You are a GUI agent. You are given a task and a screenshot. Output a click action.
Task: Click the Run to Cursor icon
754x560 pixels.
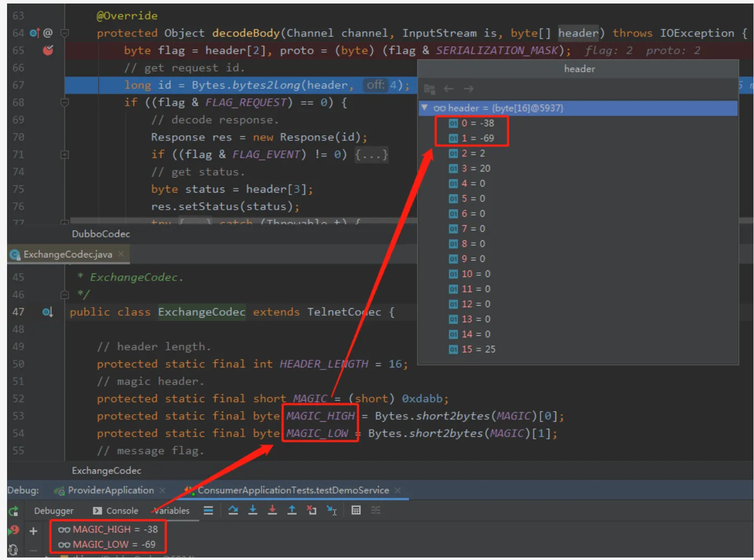pos(332,510)
